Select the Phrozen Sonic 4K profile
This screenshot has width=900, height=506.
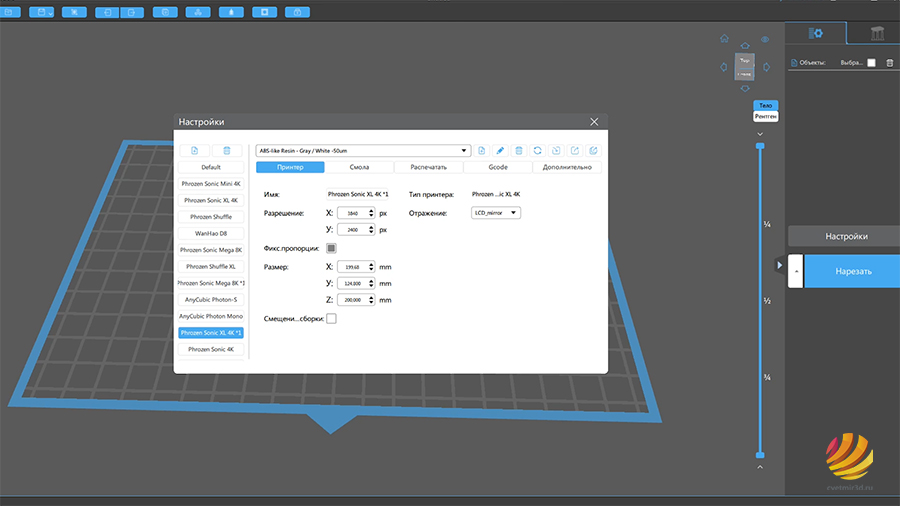coord(211,349)
